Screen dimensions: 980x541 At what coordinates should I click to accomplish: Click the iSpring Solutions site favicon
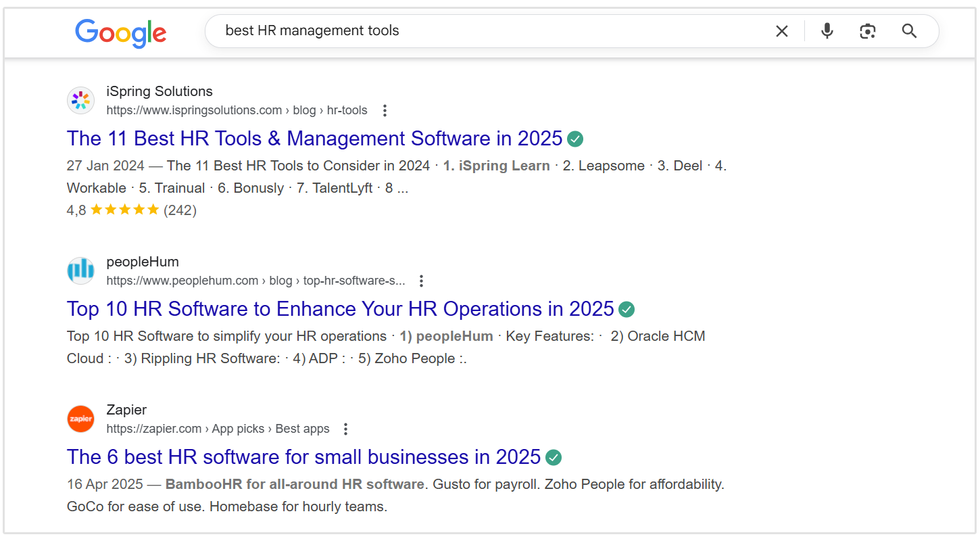(x=80, y=100)
